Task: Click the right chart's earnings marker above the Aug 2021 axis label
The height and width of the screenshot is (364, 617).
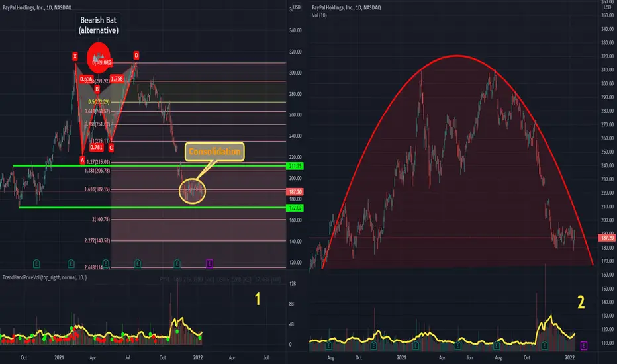Action: 497,346
